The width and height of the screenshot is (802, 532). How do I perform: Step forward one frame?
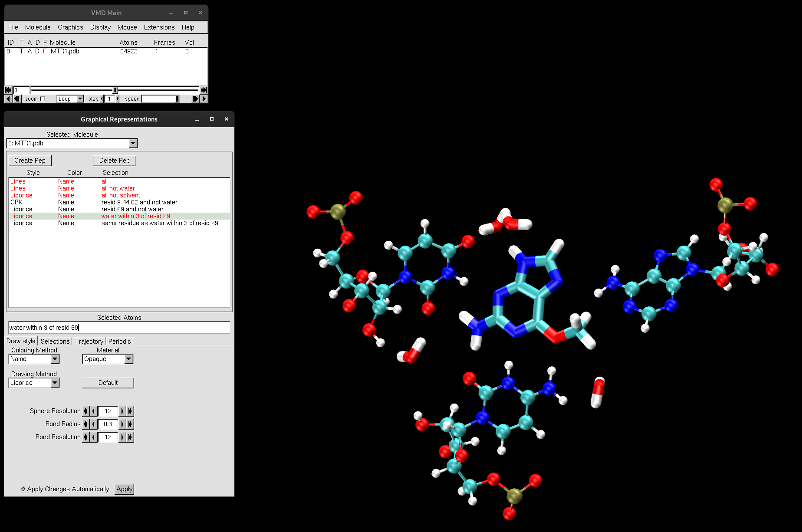pyautogui.click(x=195, y=99)
